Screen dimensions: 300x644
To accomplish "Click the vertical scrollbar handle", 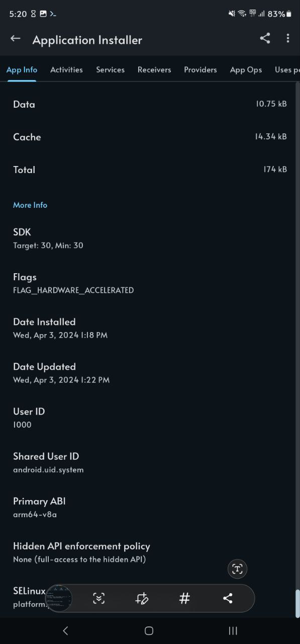I will tap(297, 603).
